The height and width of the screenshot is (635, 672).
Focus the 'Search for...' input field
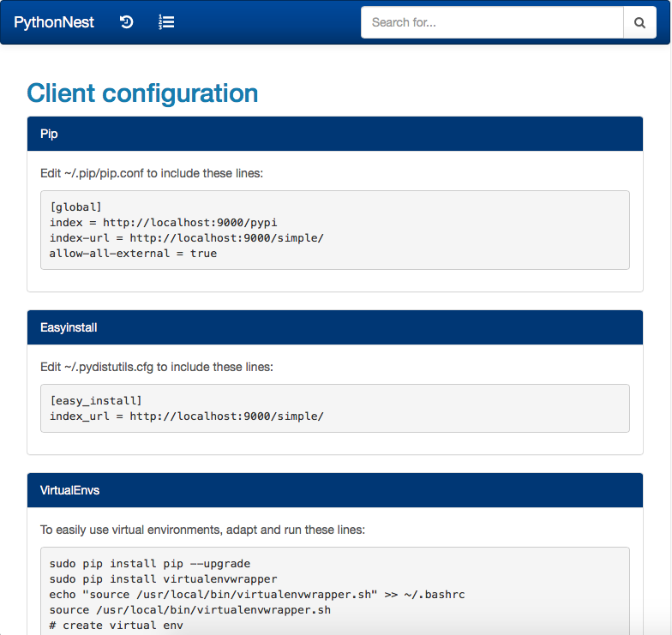coord(492,22)
